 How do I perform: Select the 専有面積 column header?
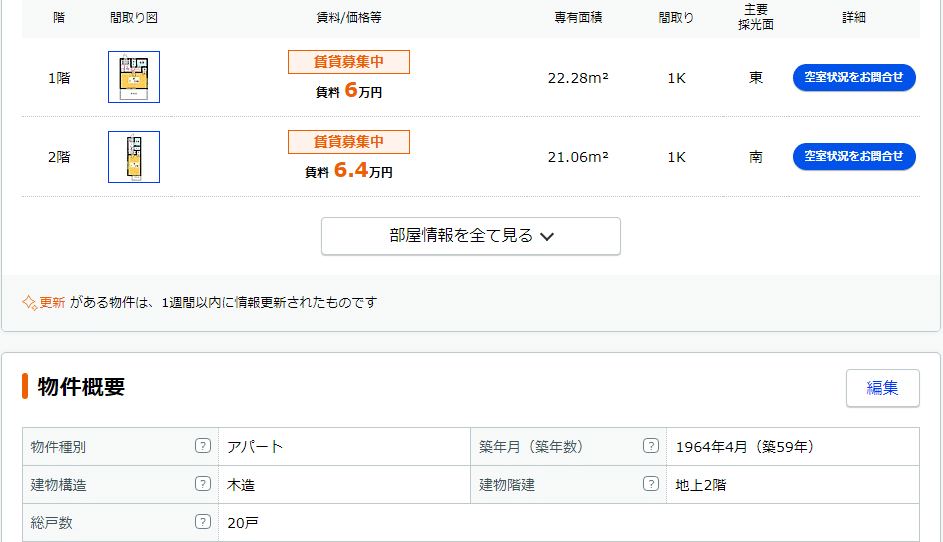pos(578,18)
